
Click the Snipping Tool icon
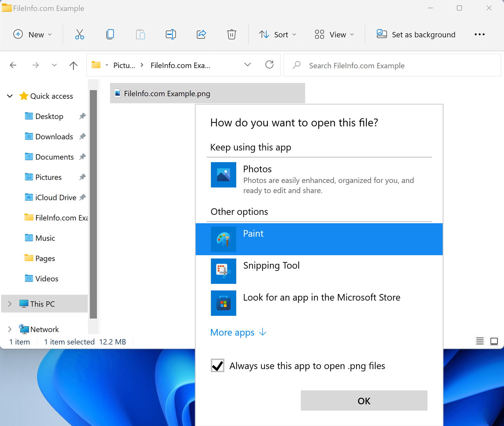(223, 271)
